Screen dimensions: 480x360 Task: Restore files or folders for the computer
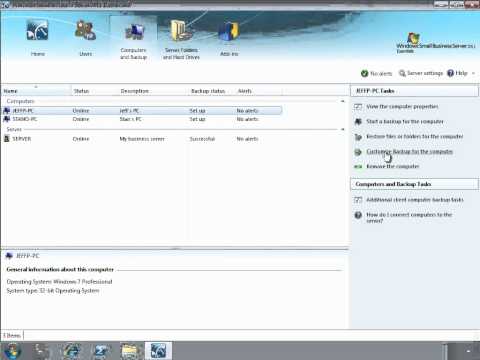(x=415, y=137)
